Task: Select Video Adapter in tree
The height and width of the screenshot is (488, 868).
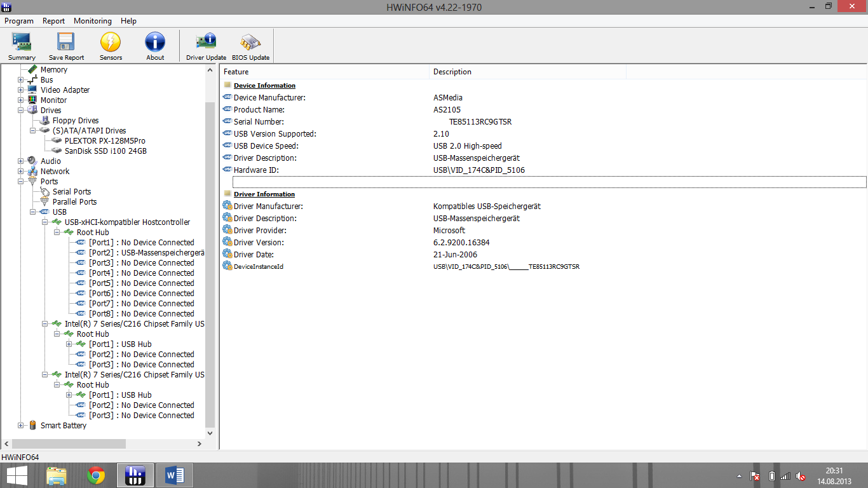Action: click(x=65, y=90)
